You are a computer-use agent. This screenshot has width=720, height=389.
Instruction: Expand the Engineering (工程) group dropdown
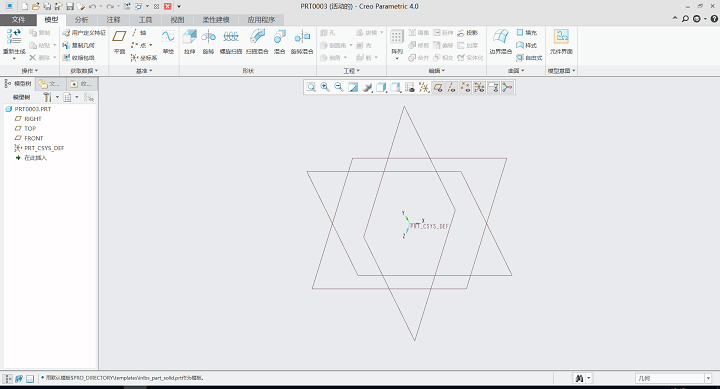coord(352,71)
